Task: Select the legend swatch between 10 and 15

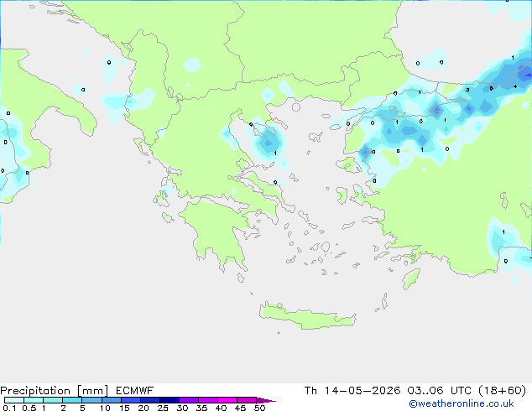Action: point(111,400)
